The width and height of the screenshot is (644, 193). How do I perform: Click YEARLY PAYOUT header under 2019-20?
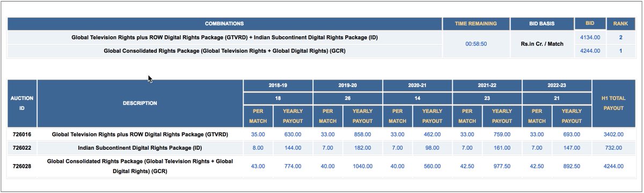pos(363,116)
